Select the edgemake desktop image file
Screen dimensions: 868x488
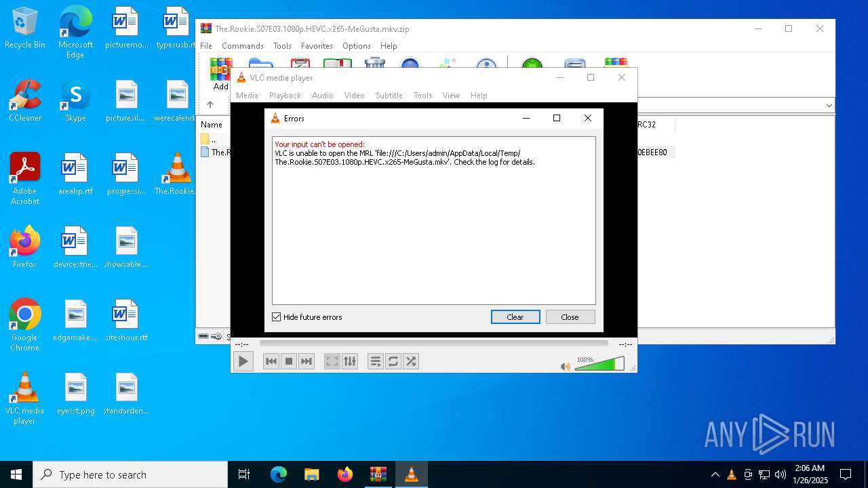point(75,321)
